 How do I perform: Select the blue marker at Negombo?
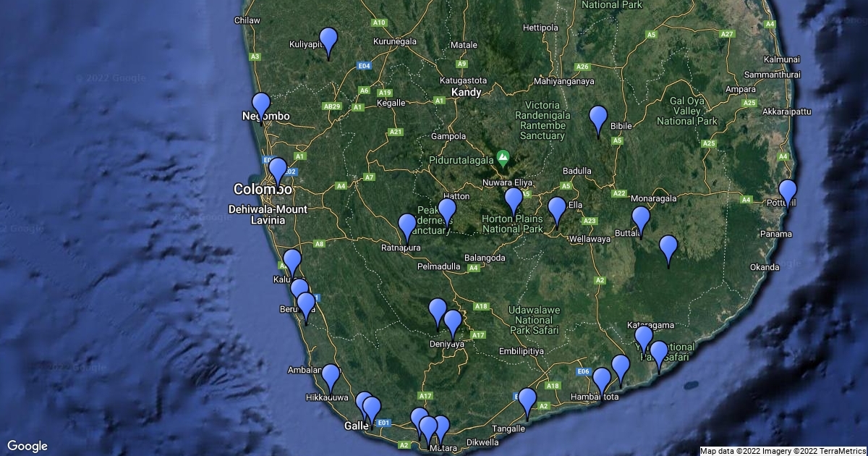click(x=261, y=106)
